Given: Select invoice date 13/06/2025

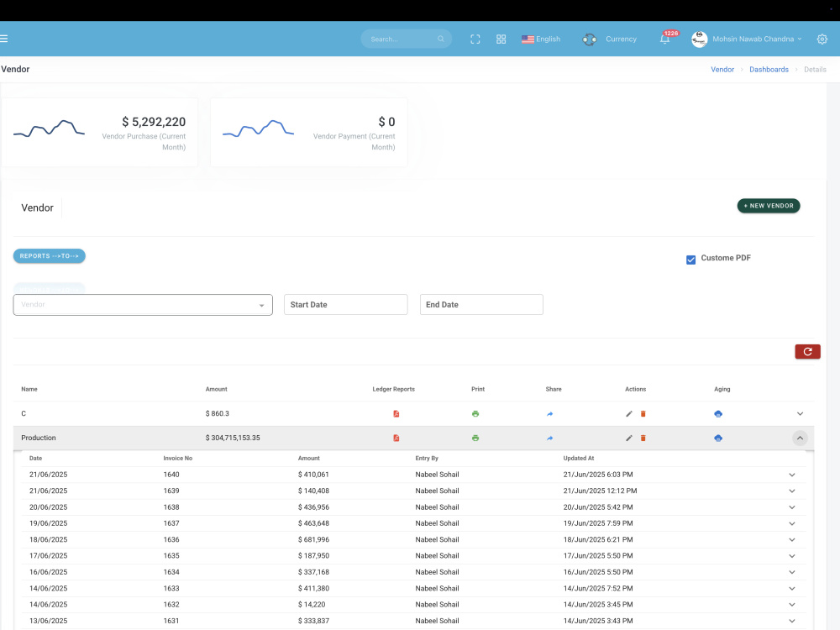Looking at the screenshot, I should tap(48, 621).
